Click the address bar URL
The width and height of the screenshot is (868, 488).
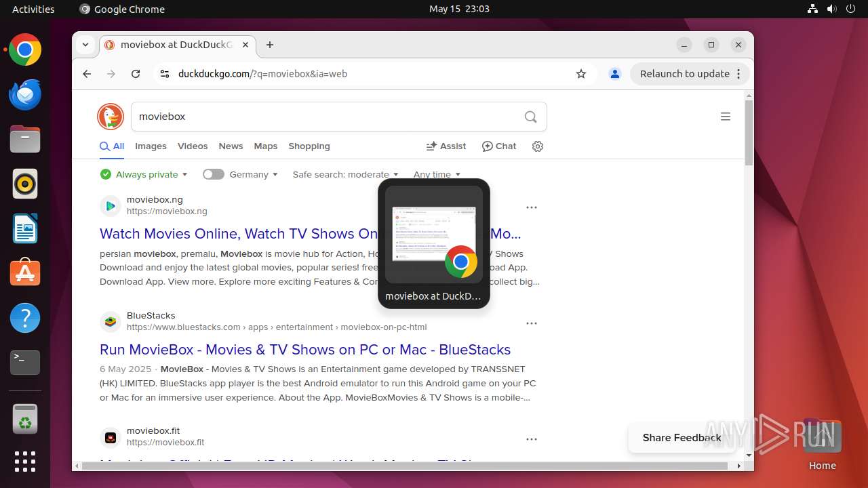(x=262, y=74)
